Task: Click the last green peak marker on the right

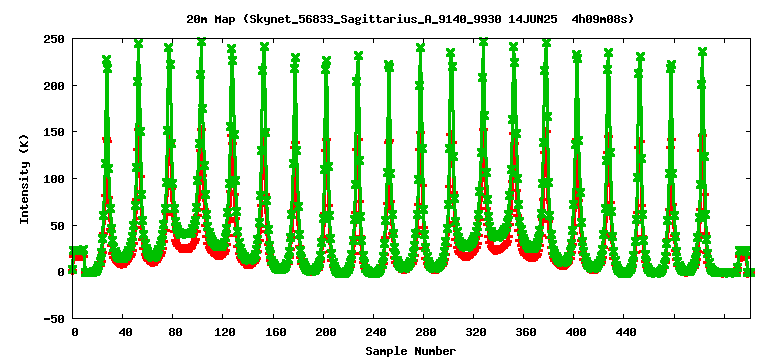Action: click(702, 51)
